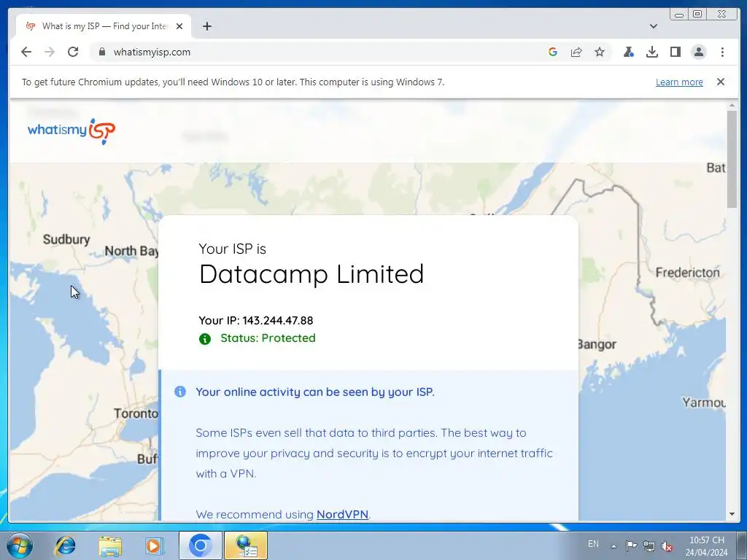Open Action Center flag icon
The image size is (747, 560).
[631, 545]
